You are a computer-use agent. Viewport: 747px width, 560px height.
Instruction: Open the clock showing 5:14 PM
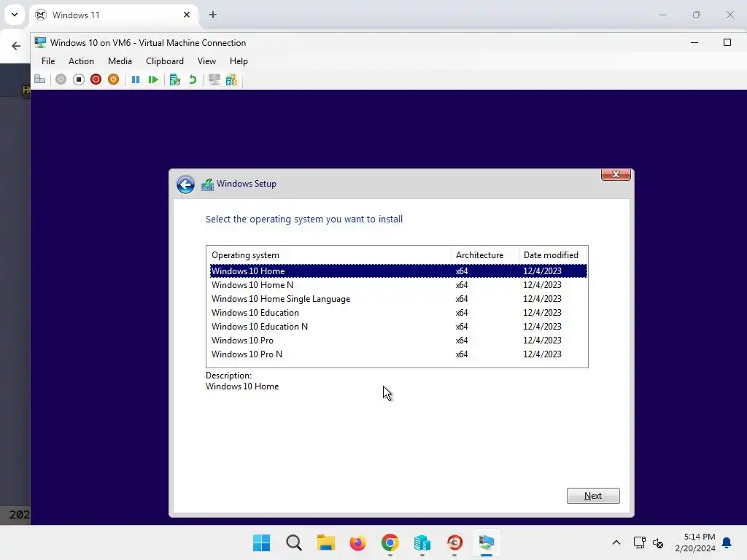[695, 542]
